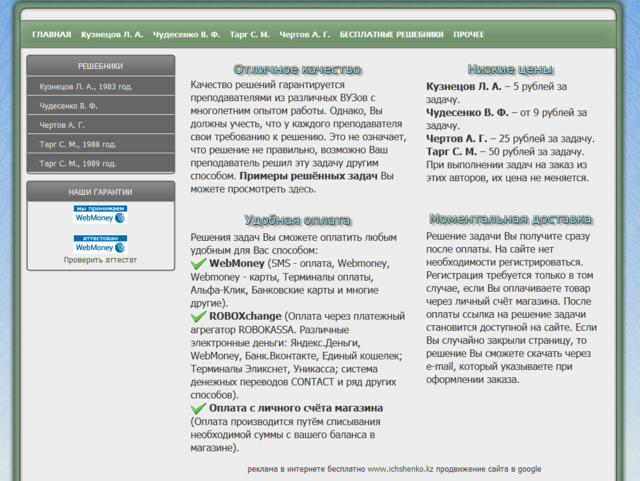Select 'Кузнецов Л. А.' in the top navigation
Screen dimensions: 640x481
(x=112, y=35)
